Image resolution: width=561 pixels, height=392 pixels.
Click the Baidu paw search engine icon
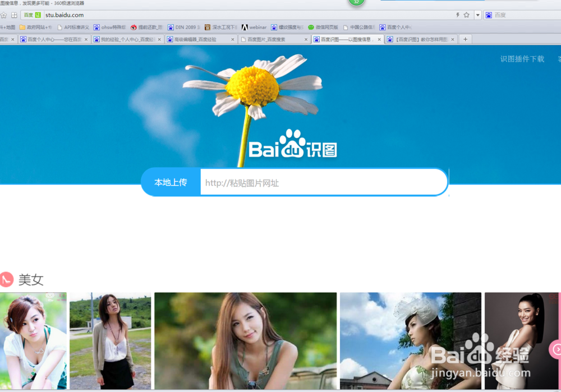click(x=489, y=15)
